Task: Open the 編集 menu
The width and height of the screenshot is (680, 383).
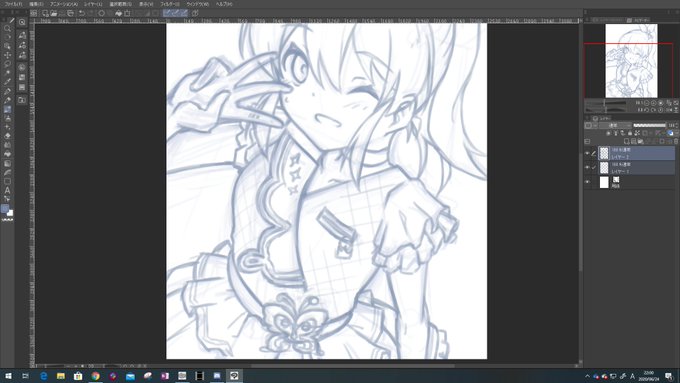Action: point(36,4)
